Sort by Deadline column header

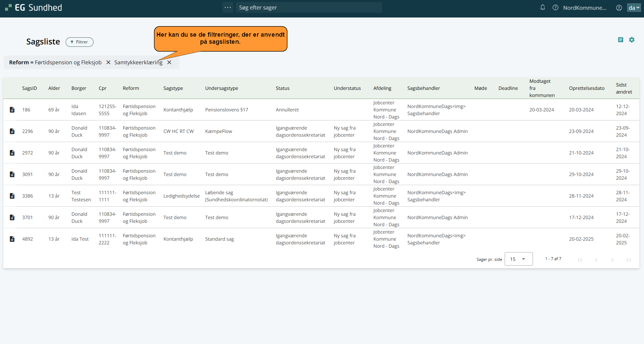point(508,88)
